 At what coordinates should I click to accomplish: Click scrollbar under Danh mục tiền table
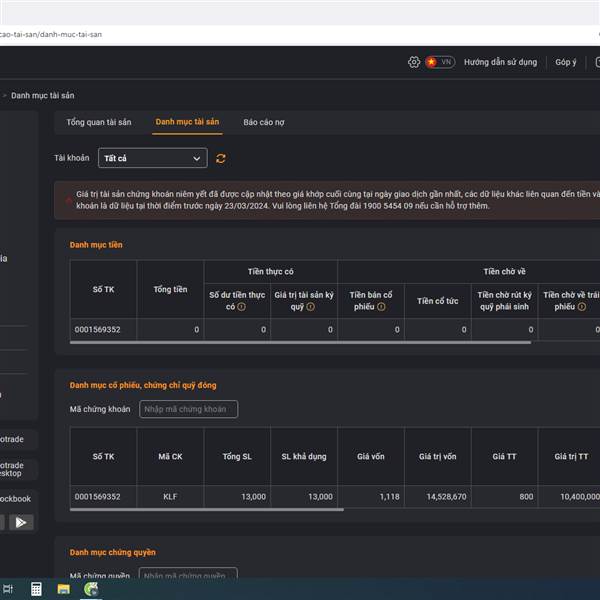point(300,342)
